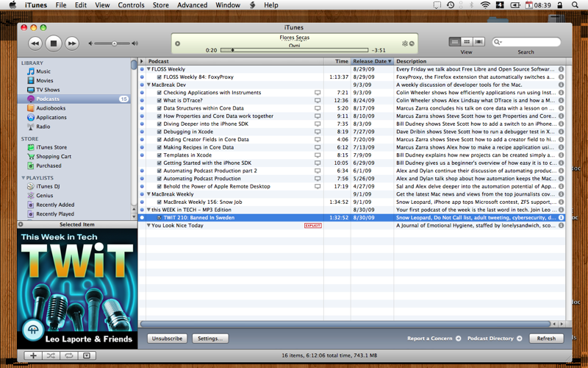Open Report a Concern link

434,339
